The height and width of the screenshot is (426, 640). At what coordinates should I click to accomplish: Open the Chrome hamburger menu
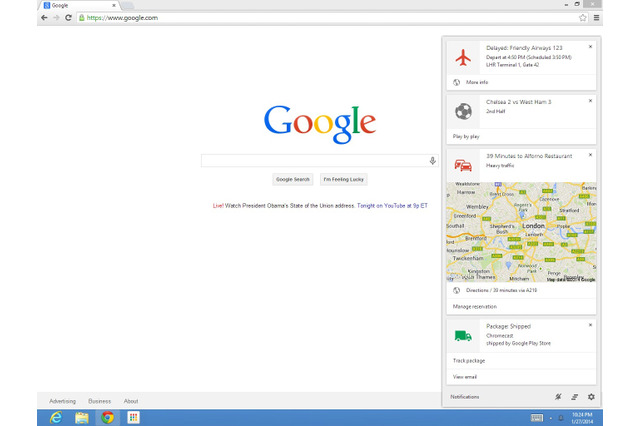(596, 18)
